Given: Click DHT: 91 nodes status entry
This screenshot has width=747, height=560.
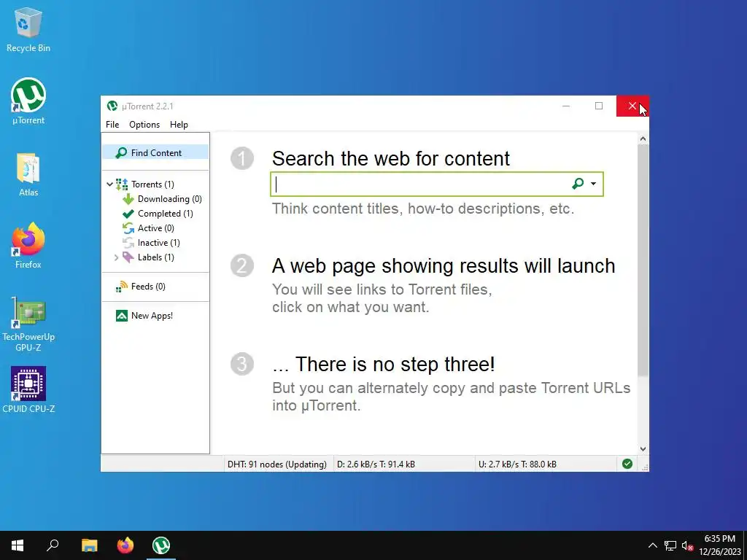Looking at the screenshot, I should click(276, 464).
